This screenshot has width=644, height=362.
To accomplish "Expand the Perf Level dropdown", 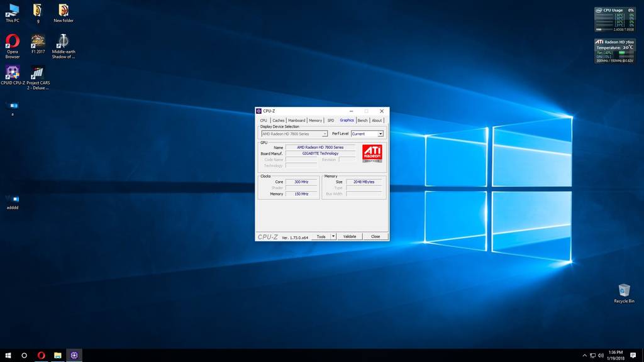I will pos(380,134).
